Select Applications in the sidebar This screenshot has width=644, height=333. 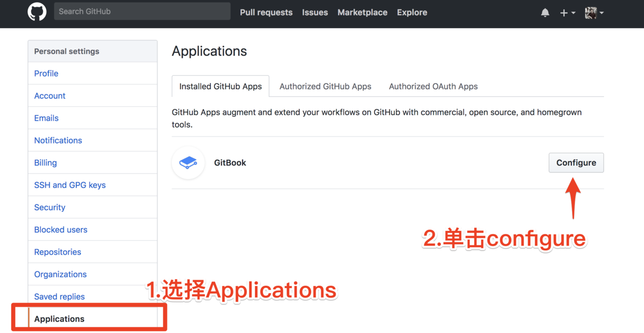pos(92,319)
